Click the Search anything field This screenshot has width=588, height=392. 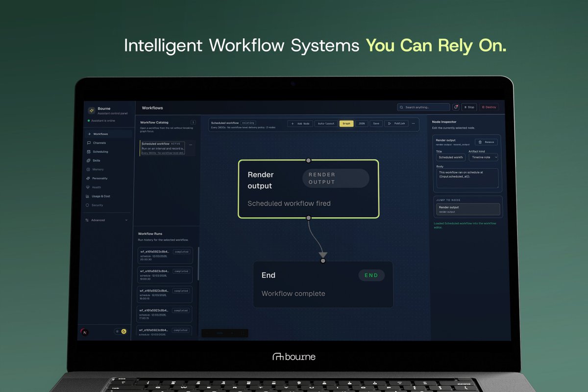423,107
